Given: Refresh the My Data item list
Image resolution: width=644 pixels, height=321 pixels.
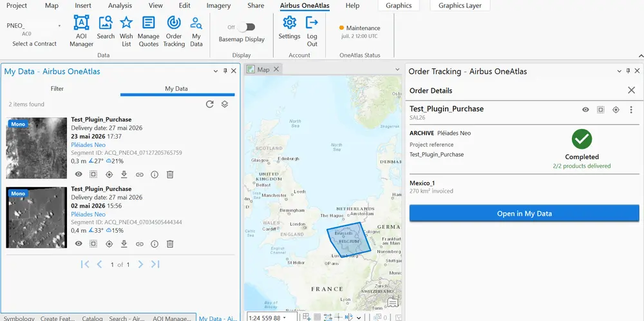Looking at the screenshot, I should (x=209, y=104).
